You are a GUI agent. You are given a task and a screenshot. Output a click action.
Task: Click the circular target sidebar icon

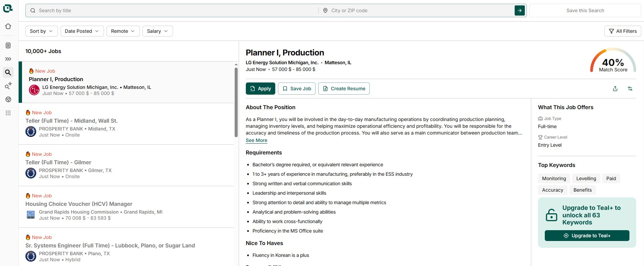8,99
